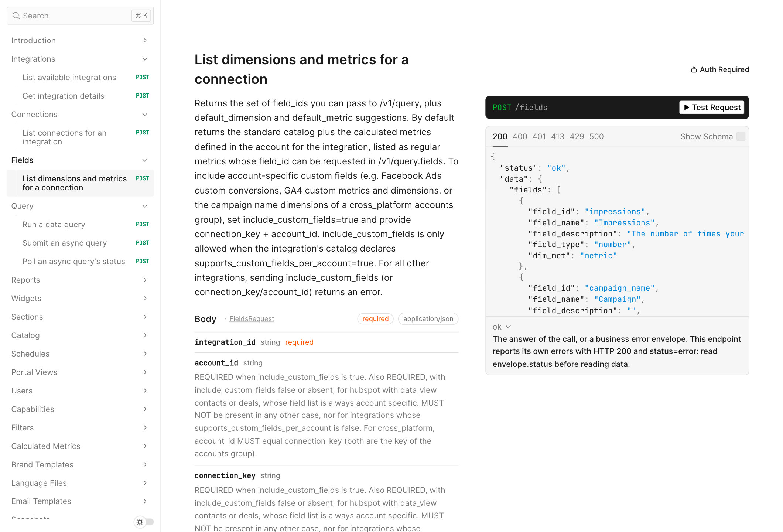Click the Auth Required lock icon
Image resolution: width=783 pixels, height=532 pixels.
coord(694,69)
